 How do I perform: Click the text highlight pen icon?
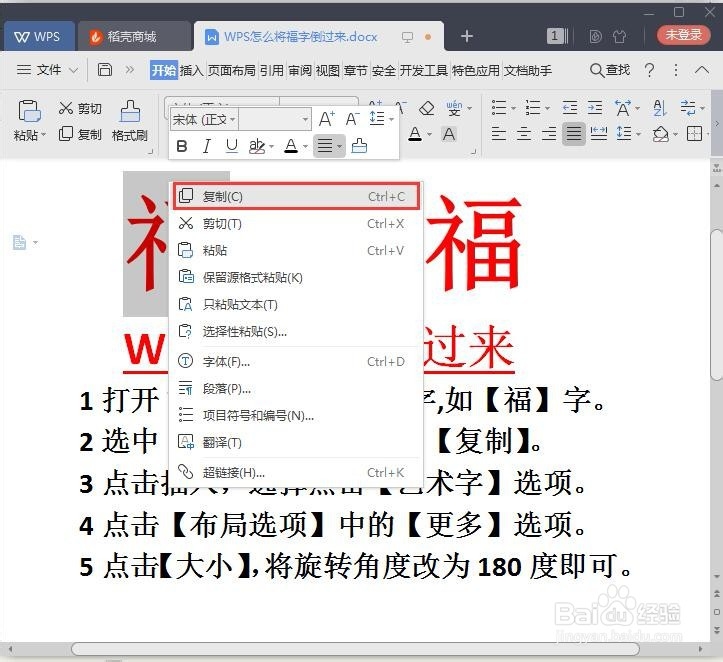(257, 146)
